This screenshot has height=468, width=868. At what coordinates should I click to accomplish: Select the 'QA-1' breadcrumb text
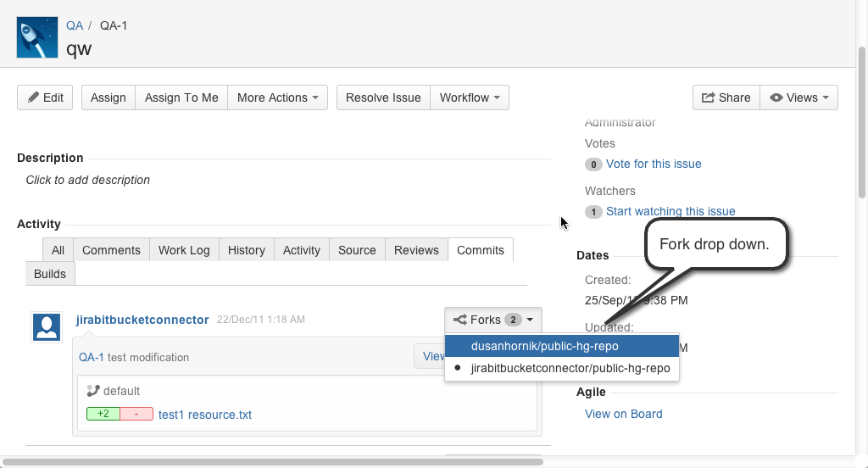[x=114, y=25]
